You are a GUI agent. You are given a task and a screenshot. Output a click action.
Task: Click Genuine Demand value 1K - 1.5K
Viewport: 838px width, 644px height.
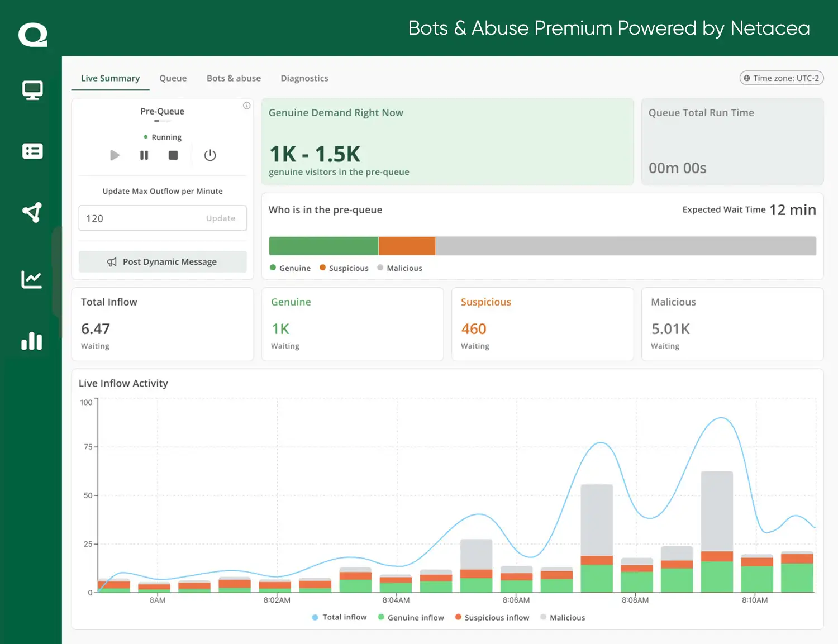(x=315, y=154)
